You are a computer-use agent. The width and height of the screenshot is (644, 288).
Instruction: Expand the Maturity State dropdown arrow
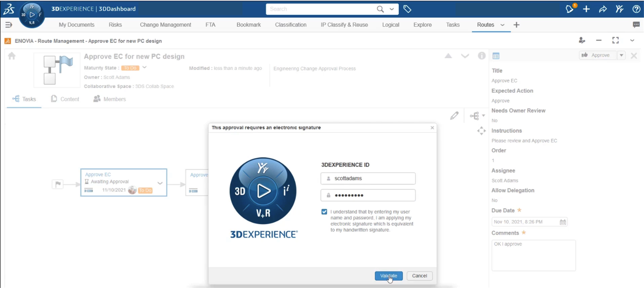(144, 67)
